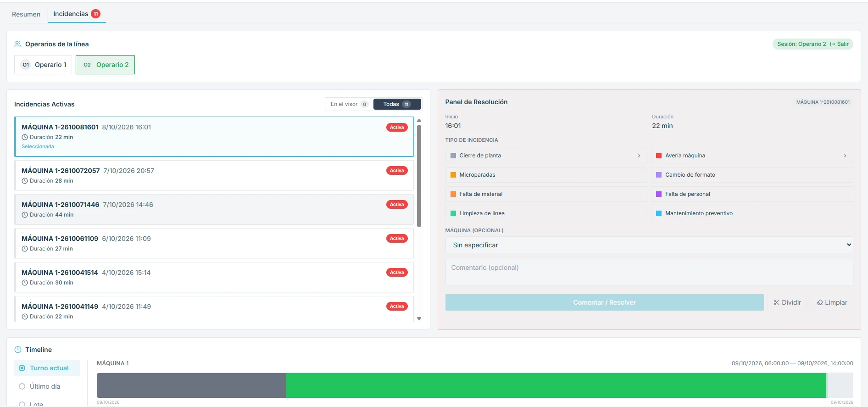Choose Microparadas incident type

click(546, 175)
